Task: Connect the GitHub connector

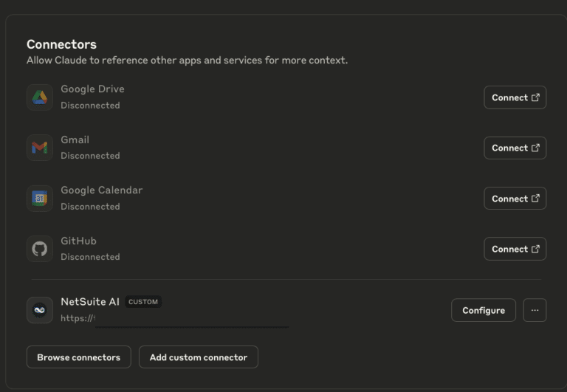Action: point(515,249)
